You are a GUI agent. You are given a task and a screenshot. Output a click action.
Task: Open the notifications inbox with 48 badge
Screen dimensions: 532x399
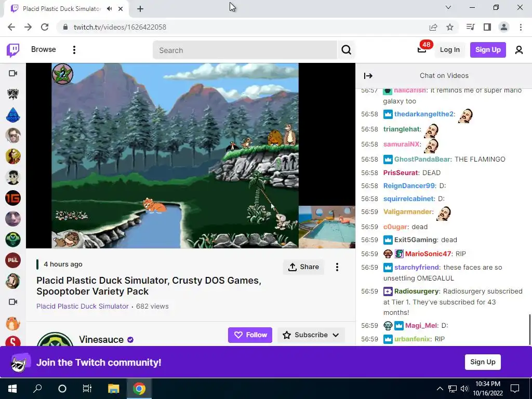[422, 49]
